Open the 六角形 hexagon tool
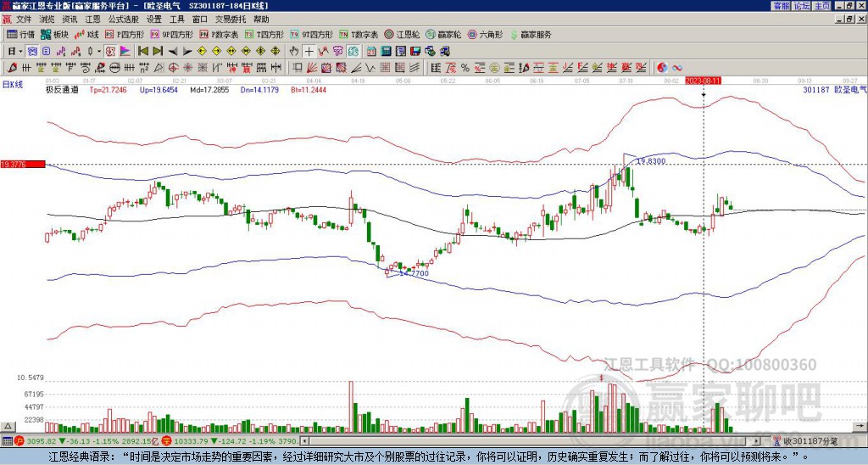The image size is (868, 465). [485, 34]
